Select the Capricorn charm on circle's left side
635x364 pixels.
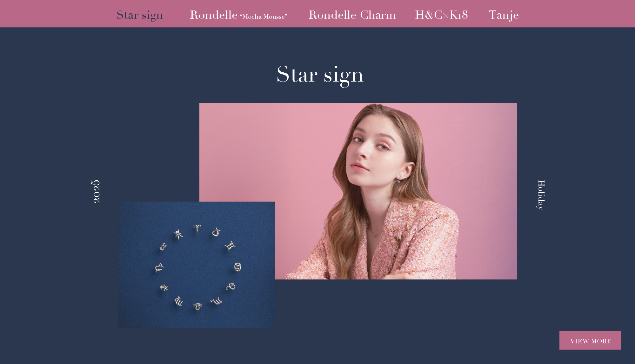pyautogui.click(x=159, y=268)
